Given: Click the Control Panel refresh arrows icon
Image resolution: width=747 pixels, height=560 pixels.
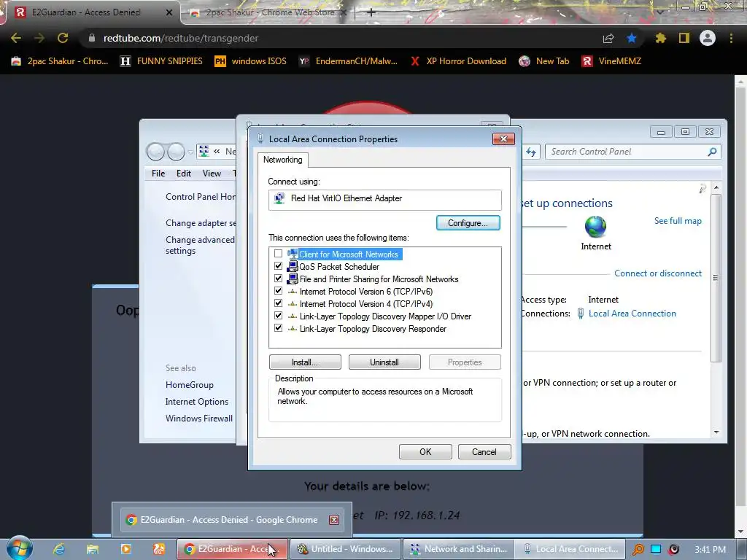Looking at the screenshot, I should tap(531, 152).
